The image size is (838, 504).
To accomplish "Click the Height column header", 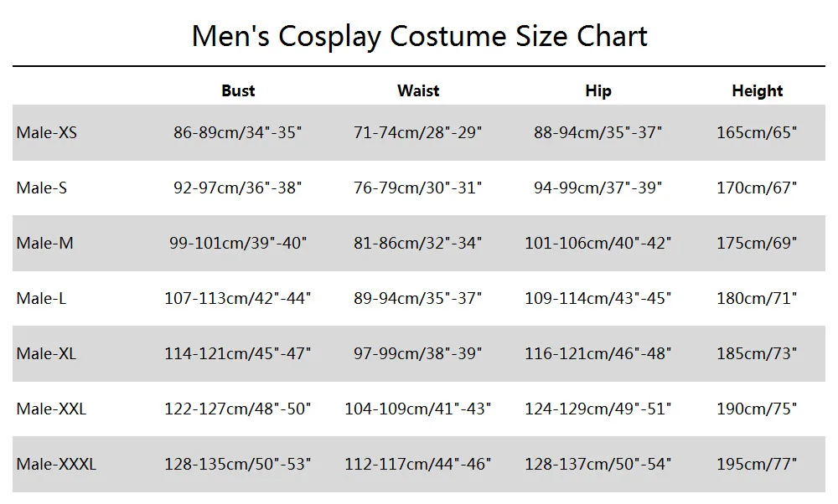I will (758, 90).
